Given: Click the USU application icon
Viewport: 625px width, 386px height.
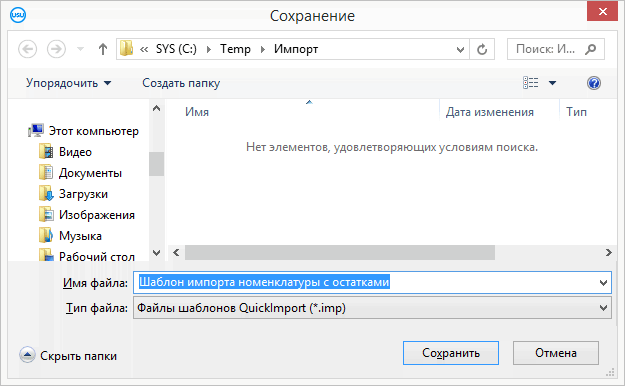Looking at the screenshot, I should point(18,15).
